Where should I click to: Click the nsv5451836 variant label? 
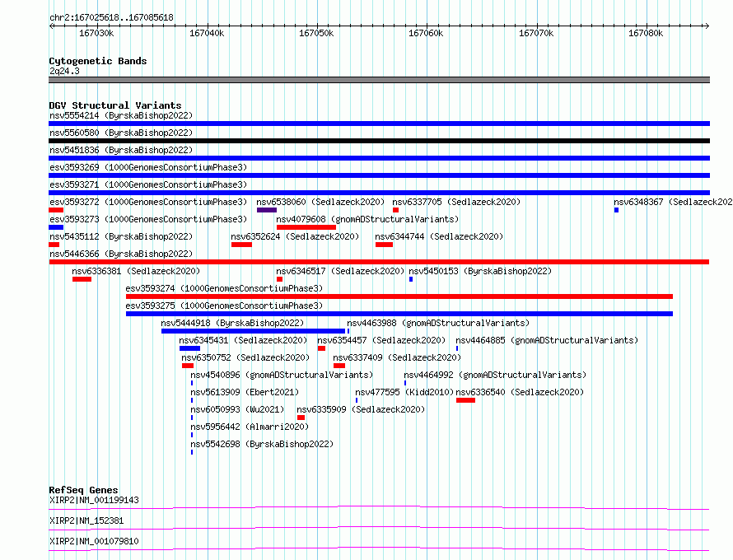(121, 150)
